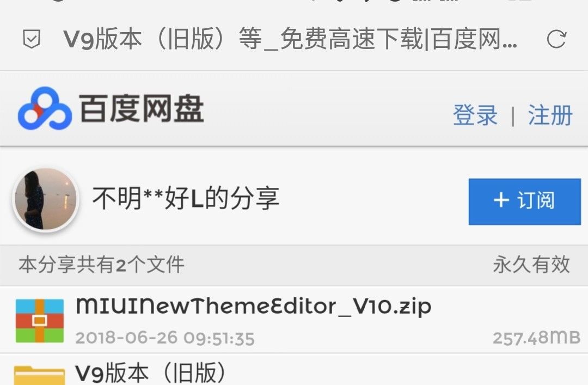Click the Baidu Netdisk cloud logo
The height and width of the screenshot is (385, 588).
coord(45,108)
